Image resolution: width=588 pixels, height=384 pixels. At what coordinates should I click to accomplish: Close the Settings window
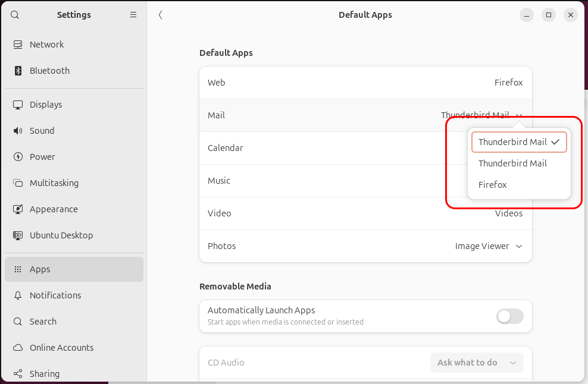[x=571, y=15]
